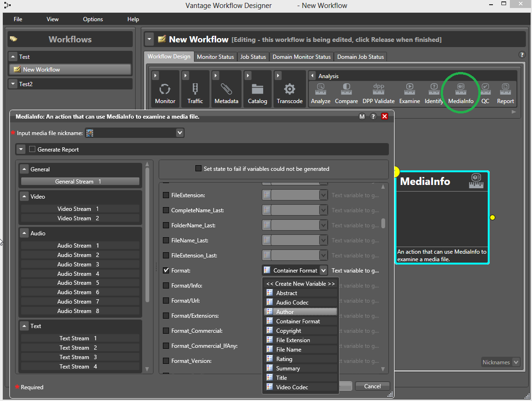
Task: Collapse the Generate Report section arrow
Action: (x=21, y=149)
